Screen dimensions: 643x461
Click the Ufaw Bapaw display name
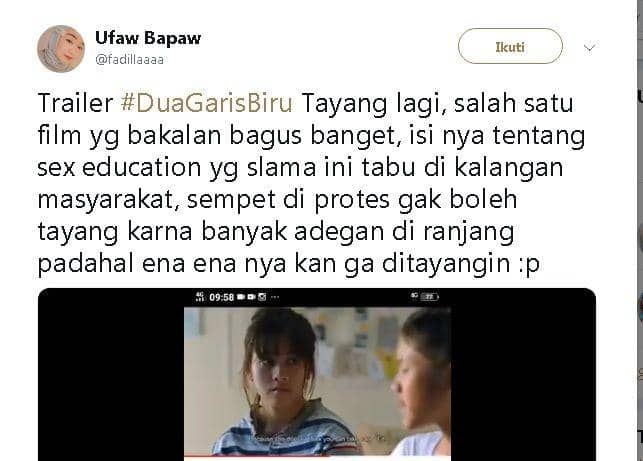point(148,38)
